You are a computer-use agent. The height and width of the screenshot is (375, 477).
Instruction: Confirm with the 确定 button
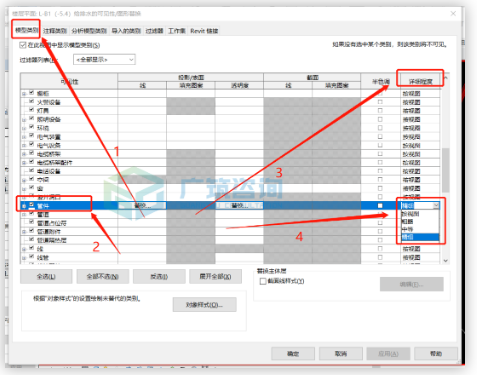click(293, 354)
